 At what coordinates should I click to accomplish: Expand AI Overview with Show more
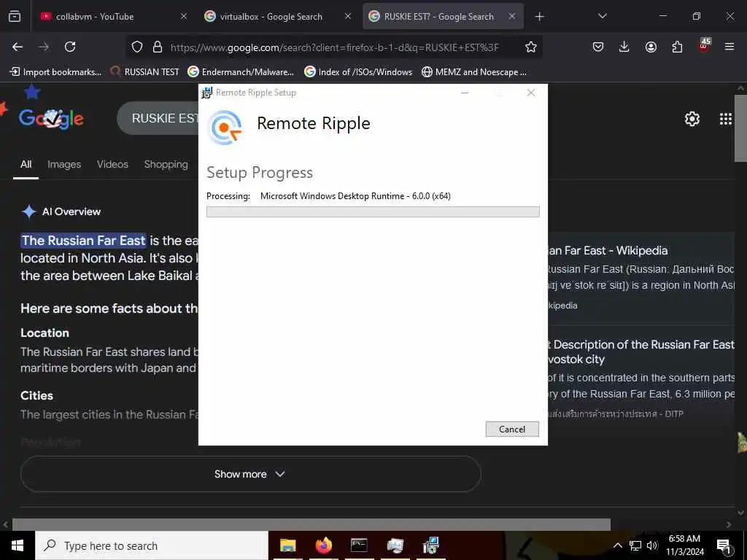[250, 474]
